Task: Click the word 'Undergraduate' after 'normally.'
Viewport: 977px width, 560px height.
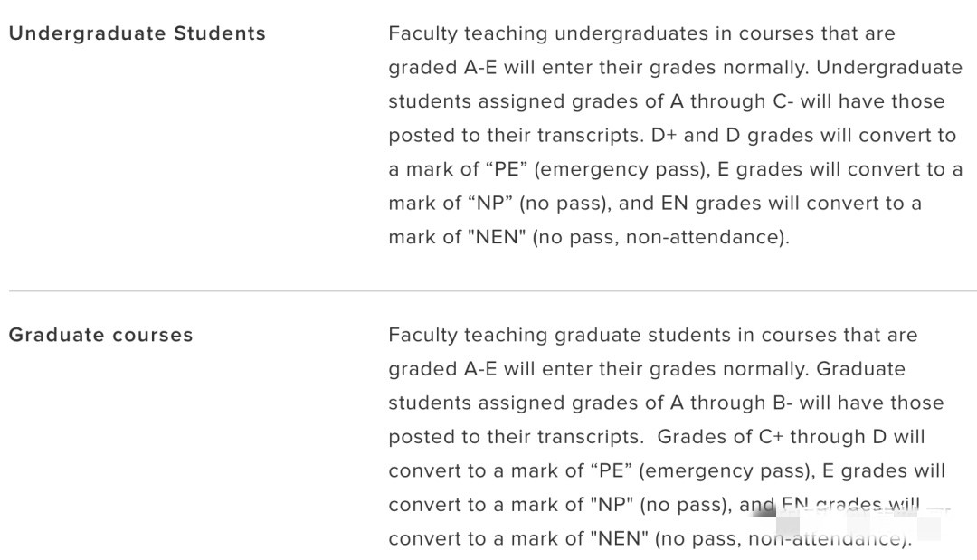Action: [x=889, y=67]
